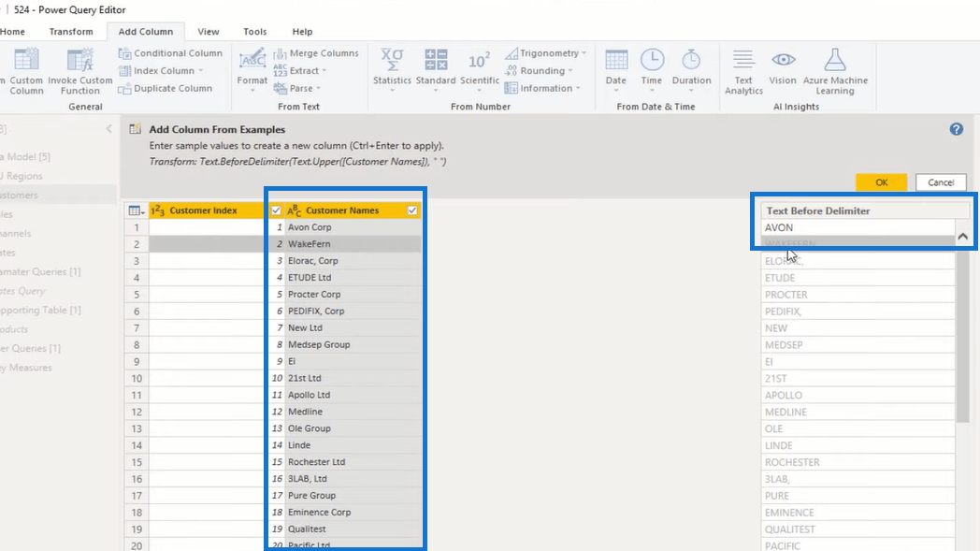The height and width of the screenshot is (551, 980).
Task: Click the AVON example input cell
Action: 858,227
